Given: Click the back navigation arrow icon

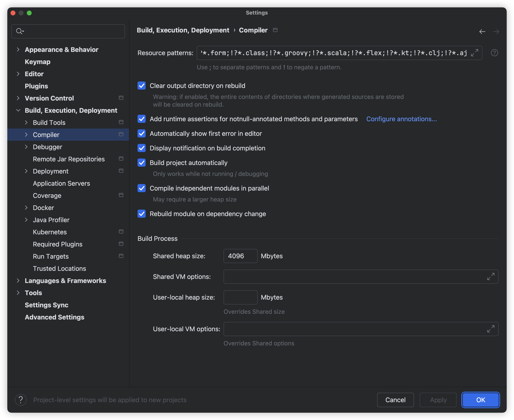Looking at the screenshot, I should click(482, 32).
